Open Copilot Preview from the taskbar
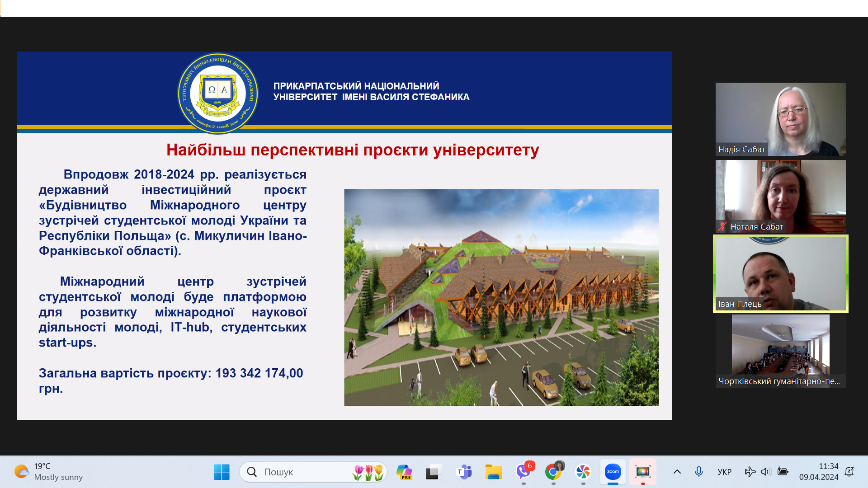Image resolution: width=868 pixels, height=488 pixels. (404, 472)
